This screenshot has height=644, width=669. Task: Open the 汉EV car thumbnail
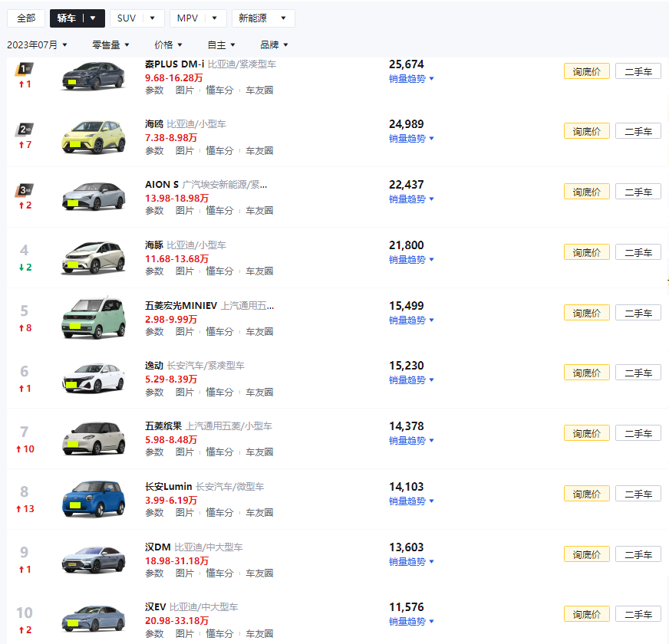coord(94,619)
